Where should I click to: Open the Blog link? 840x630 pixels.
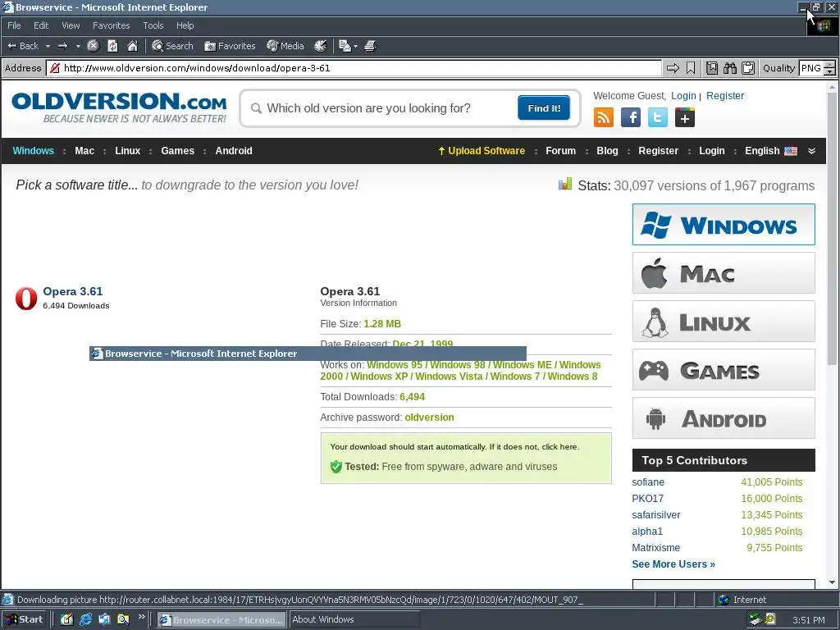click(607, 151)
